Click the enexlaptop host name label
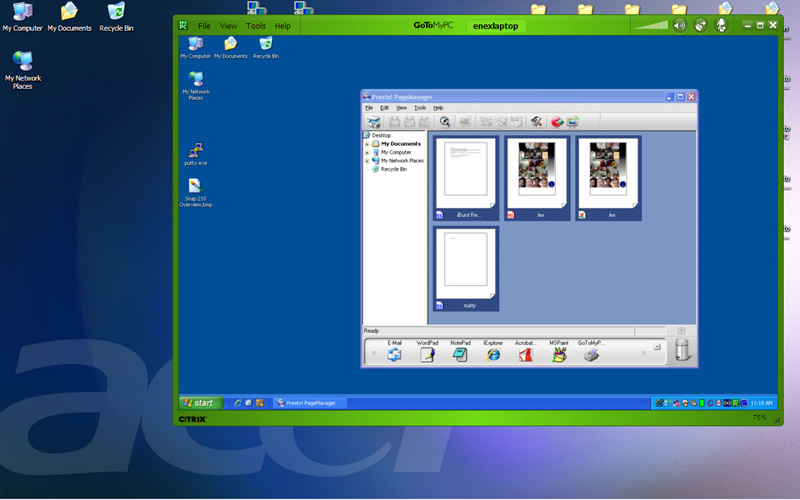This screenshot has height=500, width=800. point(495,26)
